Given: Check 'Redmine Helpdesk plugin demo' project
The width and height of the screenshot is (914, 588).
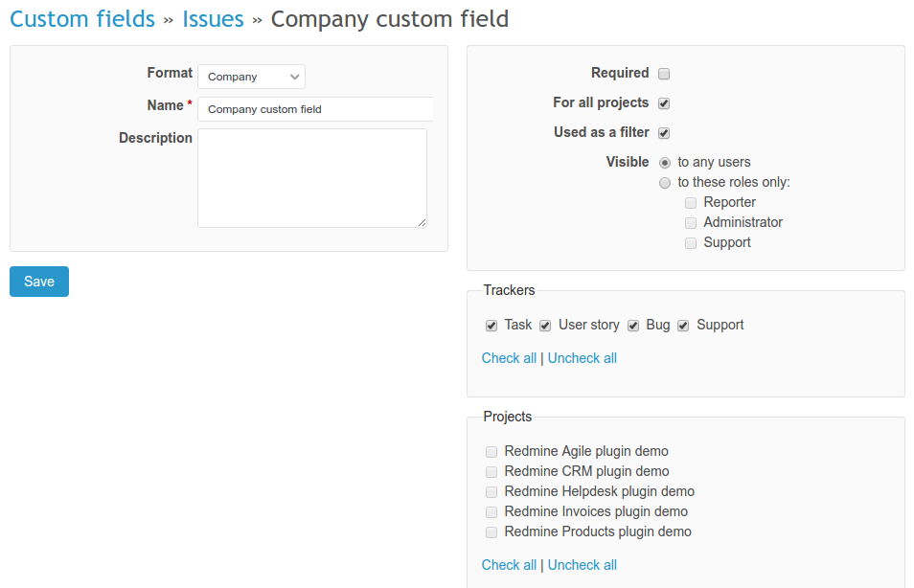Looking at the screenshot, I should click(491, 491).
